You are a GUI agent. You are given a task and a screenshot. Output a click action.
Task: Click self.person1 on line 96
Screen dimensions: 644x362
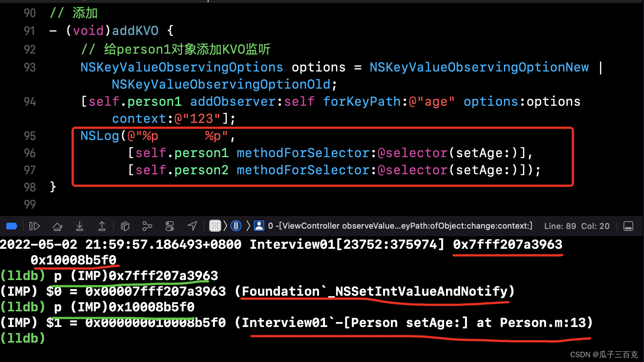click(x=182, y=153)
